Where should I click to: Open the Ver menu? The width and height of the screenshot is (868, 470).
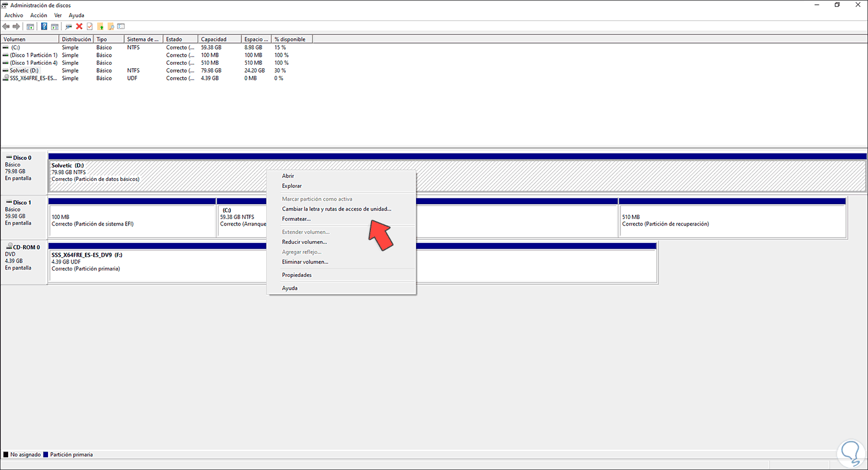(x=57, y=15)
